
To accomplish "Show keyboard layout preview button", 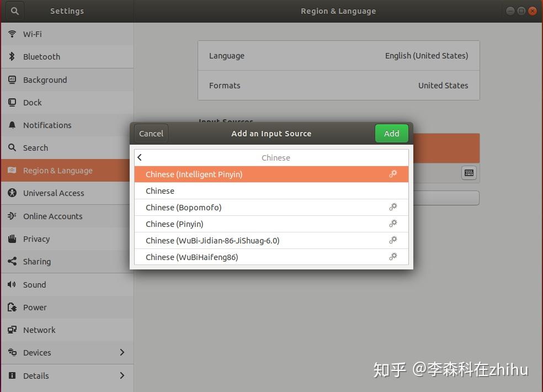I will pos(469,173).
